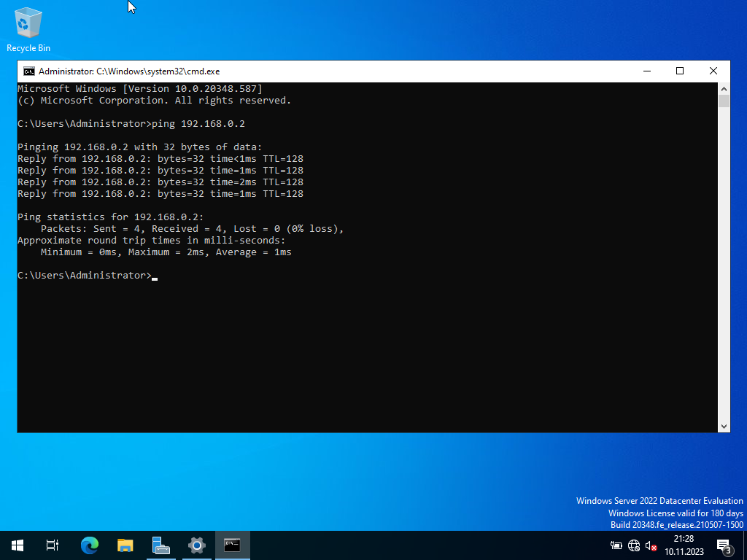Open File Explorer from the taskbar

tap(125, 545)
